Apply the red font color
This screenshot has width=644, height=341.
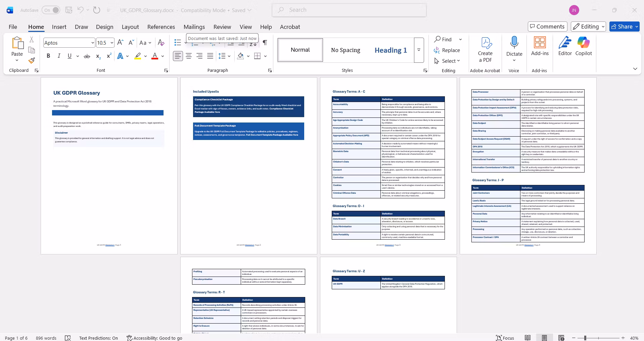(x=155, y=56)
